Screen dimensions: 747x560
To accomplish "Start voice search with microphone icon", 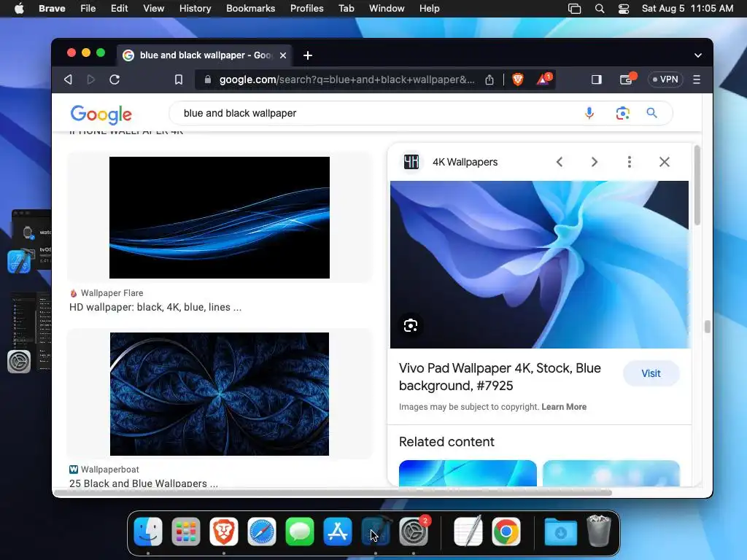I will click(589, 113).
